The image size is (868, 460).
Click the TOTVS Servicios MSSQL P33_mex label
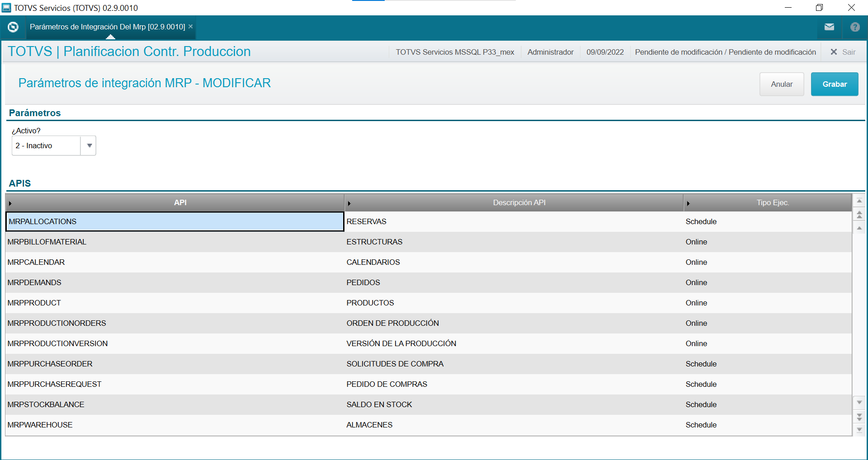pyautogui.click(x=455, y=52)
